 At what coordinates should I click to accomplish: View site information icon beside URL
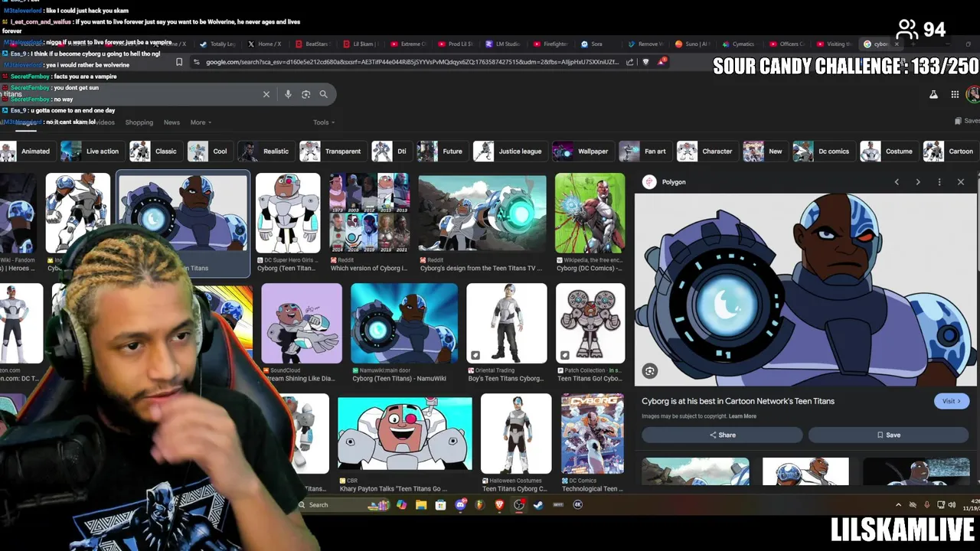coord(197,62)
